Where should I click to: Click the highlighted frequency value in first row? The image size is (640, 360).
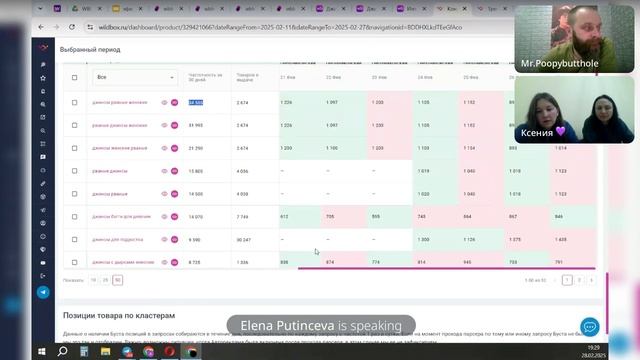pos(196,102)
